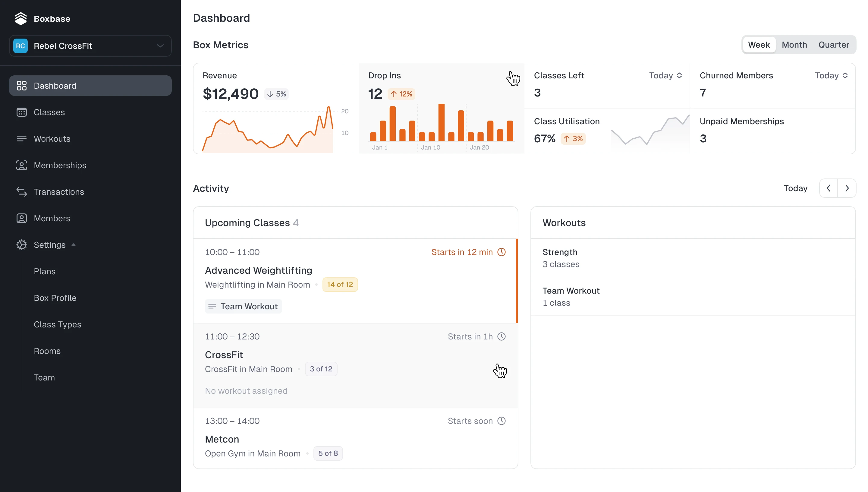This screenshot has width=868, height=492.
Task: Click the Dashboard grid icon in sidebar
Action: 22,86
